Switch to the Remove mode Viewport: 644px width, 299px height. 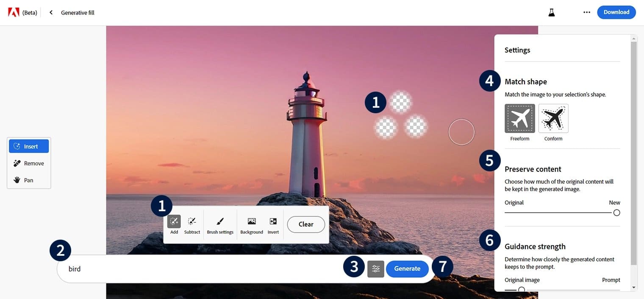coord(29,163)
